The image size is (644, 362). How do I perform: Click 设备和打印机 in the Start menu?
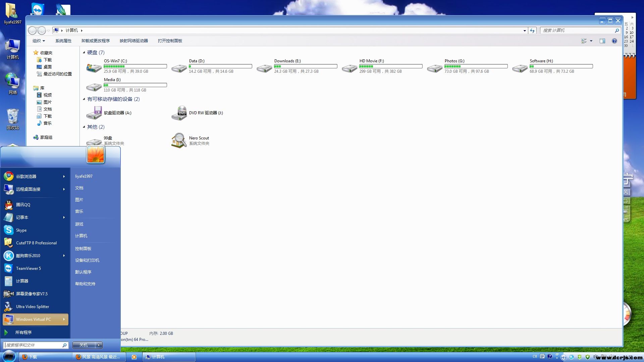click(87, 260)
